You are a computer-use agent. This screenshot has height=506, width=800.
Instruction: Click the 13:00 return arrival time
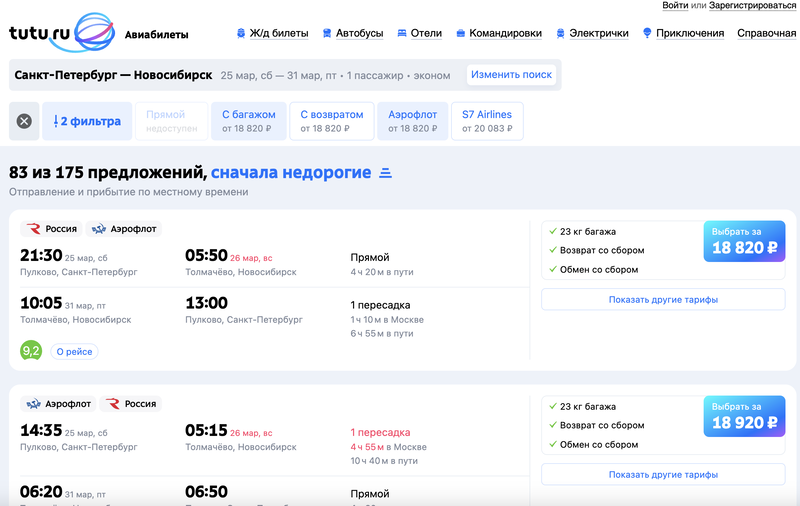(x=206, y=303)
